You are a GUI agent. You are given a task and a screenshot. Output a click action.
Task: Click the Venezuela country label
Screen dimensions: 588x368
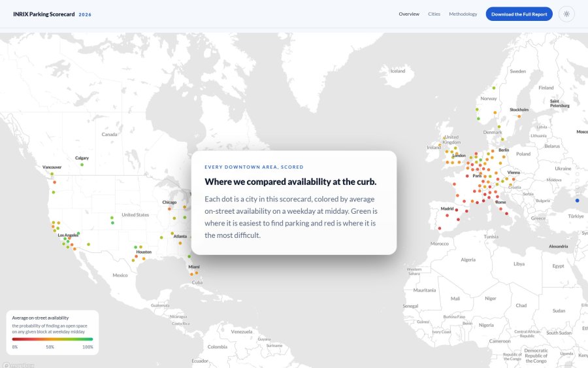(x=242, y=331)
